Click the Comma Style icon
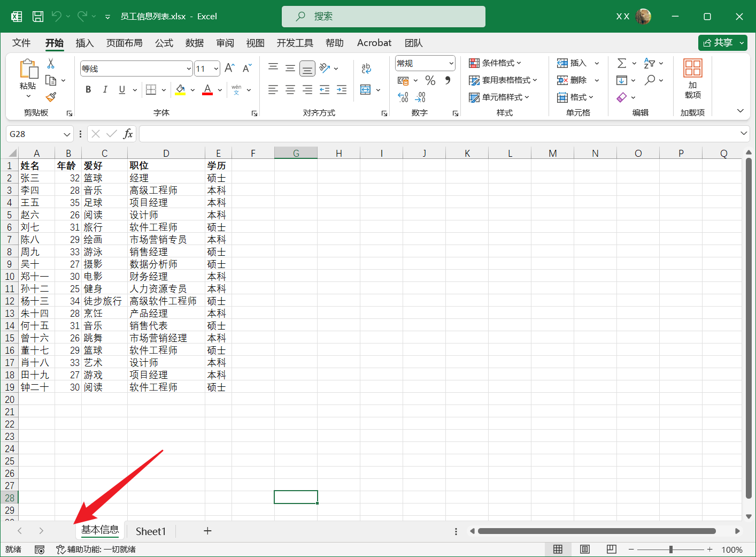 [x=446, y=80]
